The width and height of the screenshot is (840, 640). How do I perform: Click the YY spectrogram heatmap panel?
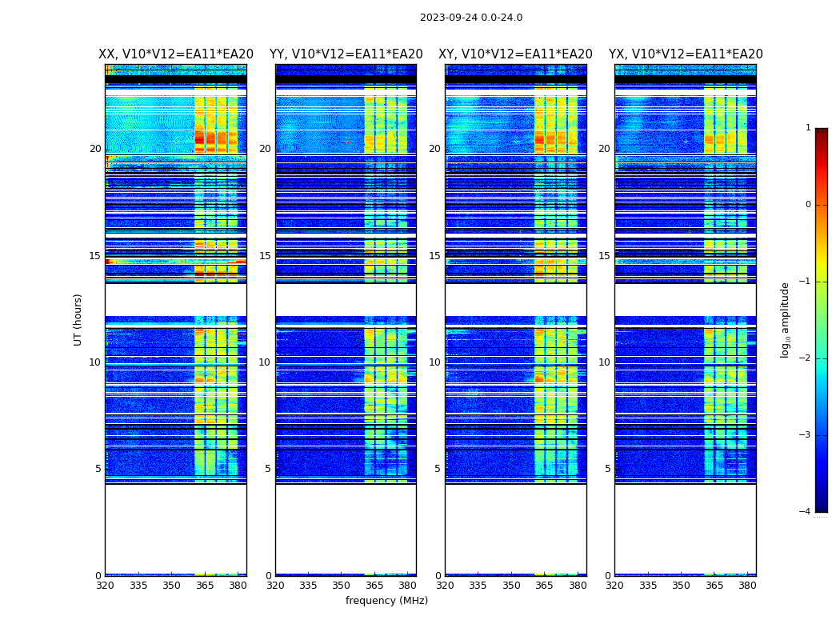pos(346,320)
